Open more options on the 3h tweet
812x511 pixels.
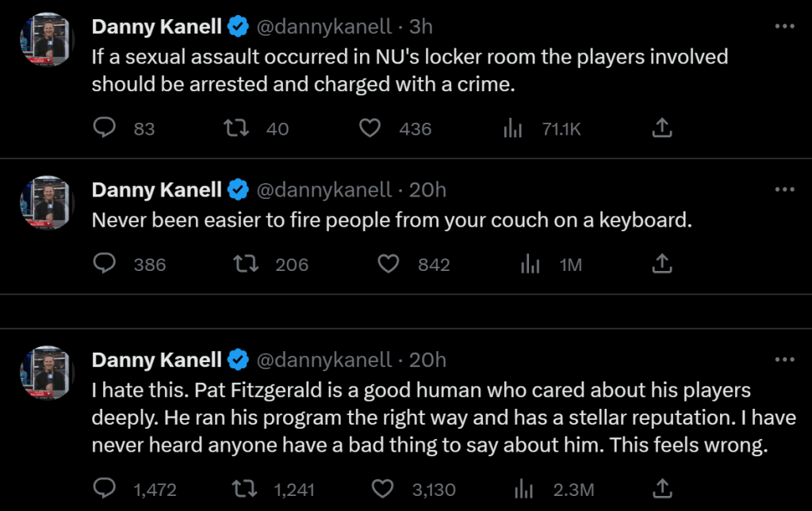784,26
